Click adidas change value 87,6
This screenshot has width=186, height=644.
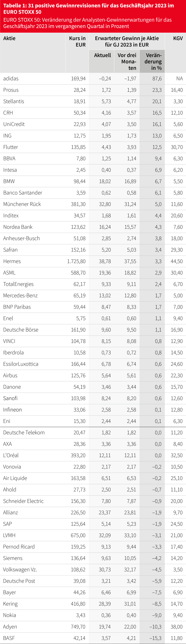pos(157,79)
